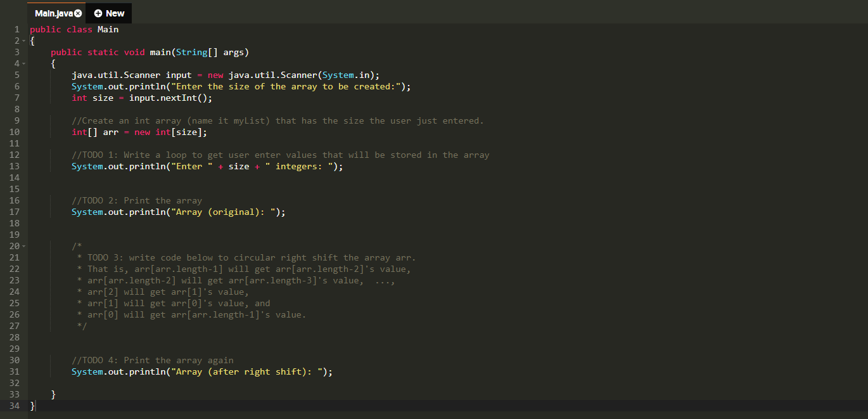
Task: Click the closing brace on line 34
Action: (33, 406)
